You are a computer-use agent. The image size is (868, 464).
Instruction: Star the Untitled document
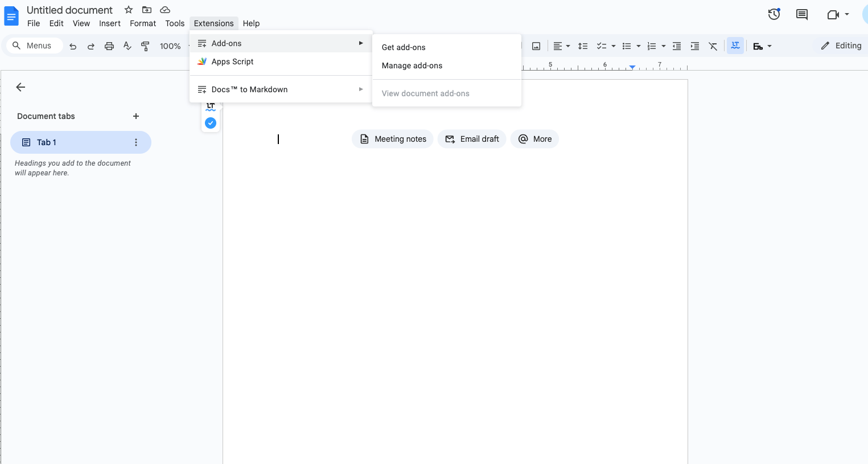coord(129,10)
